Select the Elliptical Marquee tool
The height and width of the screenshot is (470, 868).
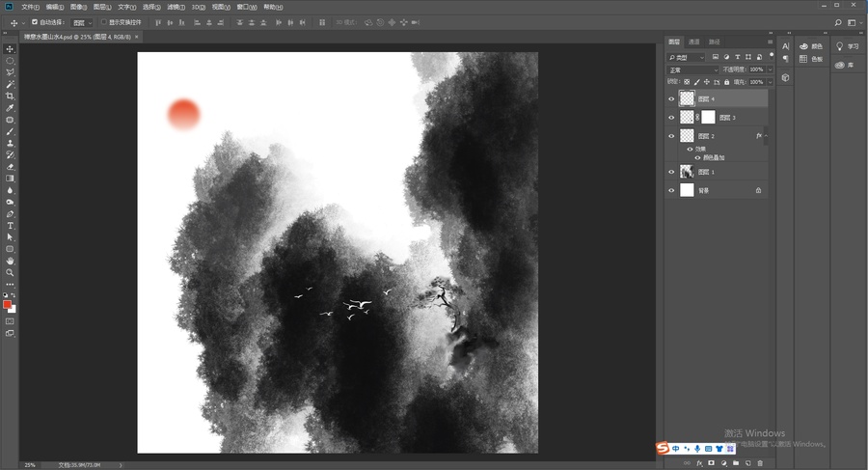tap(10, 61)
